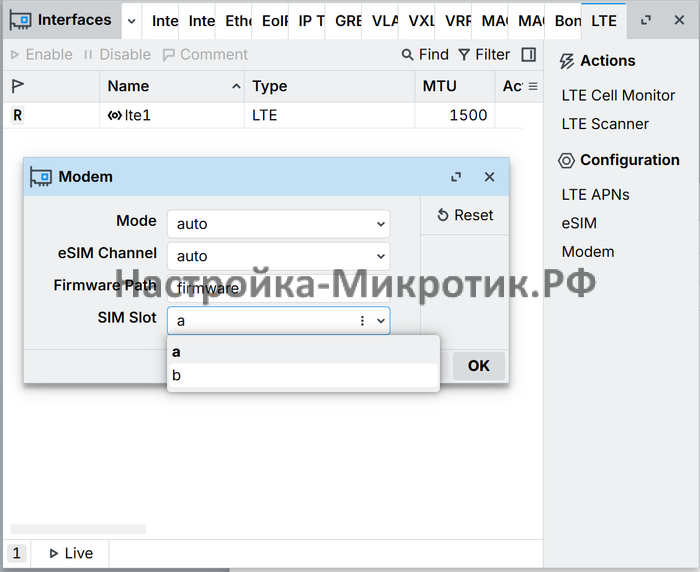
Task: Open the Interfaces tab dropdown chevron
Action: coord(131,21)
